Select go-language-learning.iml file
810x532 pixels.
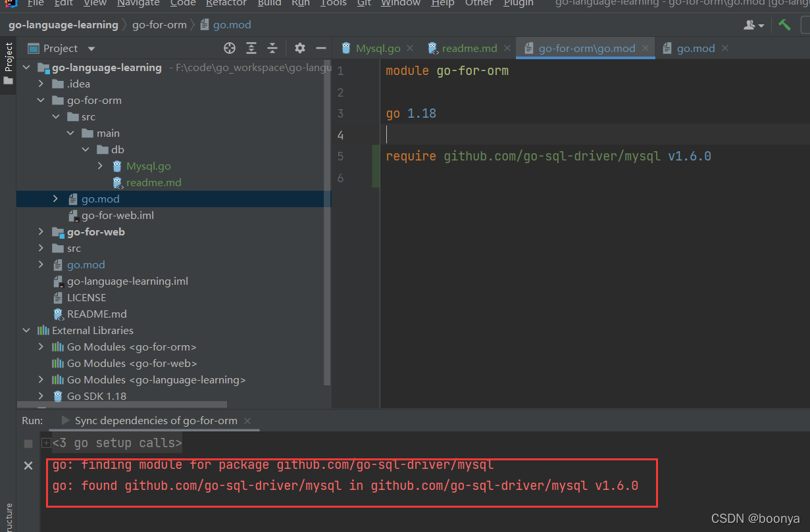pos(128,281)
